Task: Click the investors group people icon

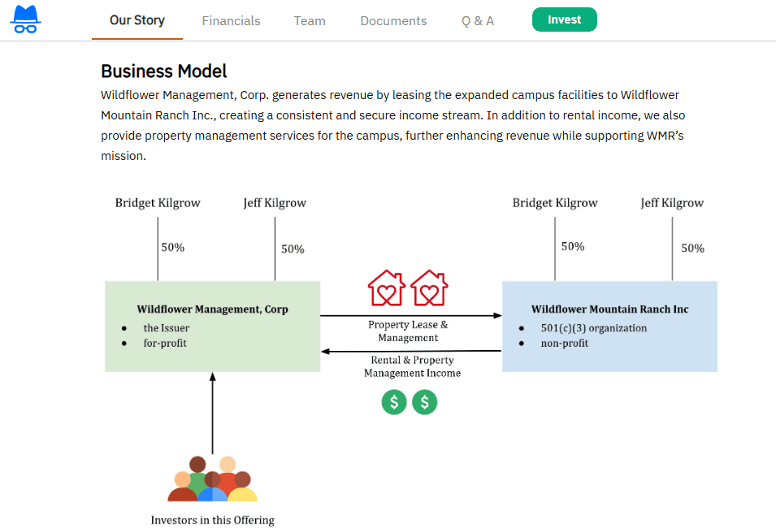Action: tap(212, 479)
